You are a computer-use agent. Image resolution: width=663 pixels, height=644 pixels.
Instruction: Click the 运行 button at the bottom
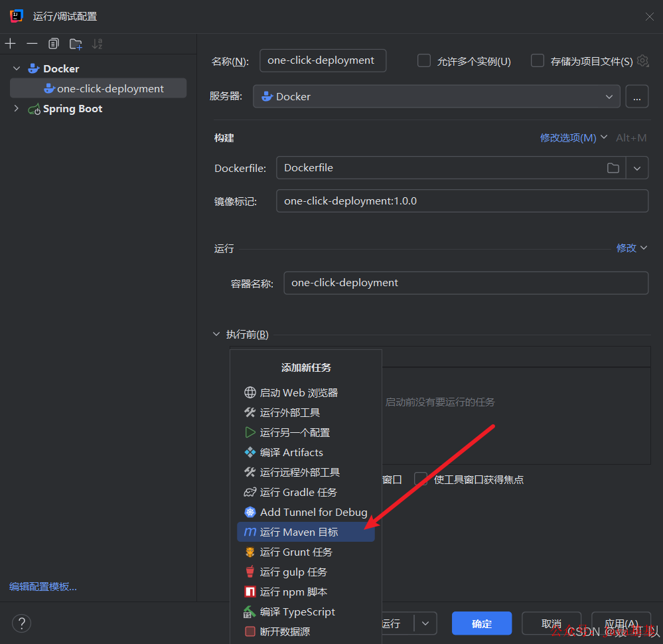pyautogui.click(x=398, y=623)
